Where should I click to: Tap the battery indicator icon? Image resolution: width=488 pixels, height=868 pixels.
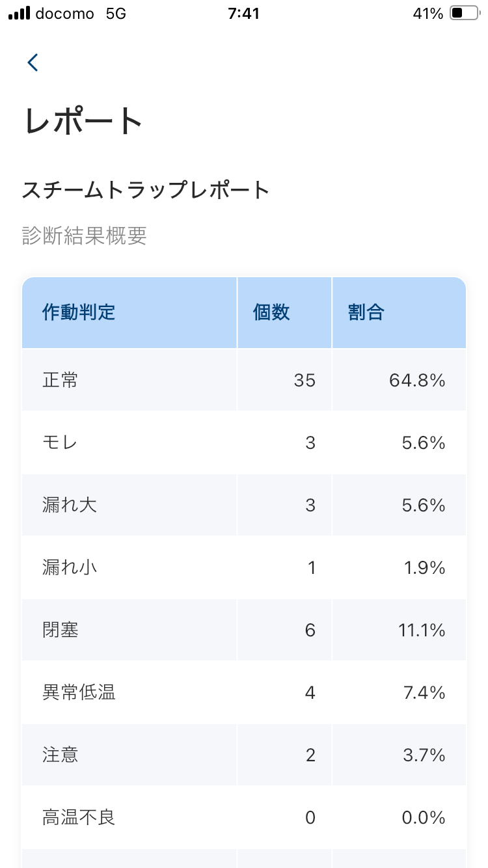pos(463,12)
